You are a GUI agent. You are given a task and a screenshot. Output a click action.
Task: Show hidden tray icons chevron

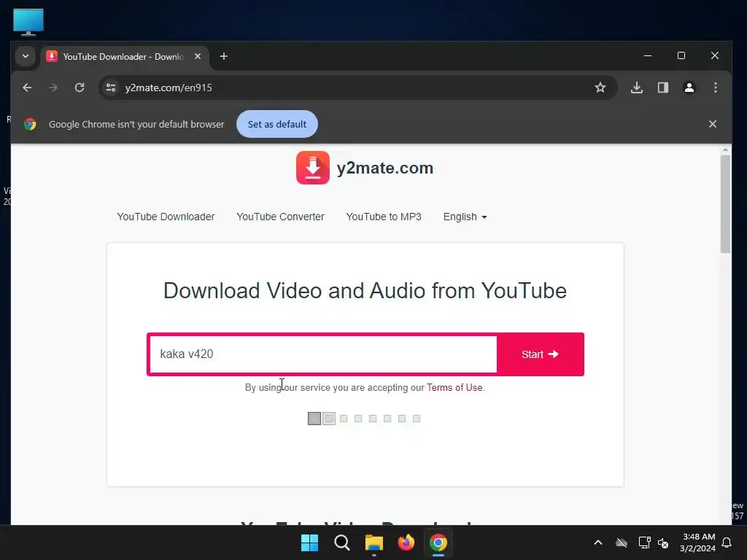pos(598,542)
